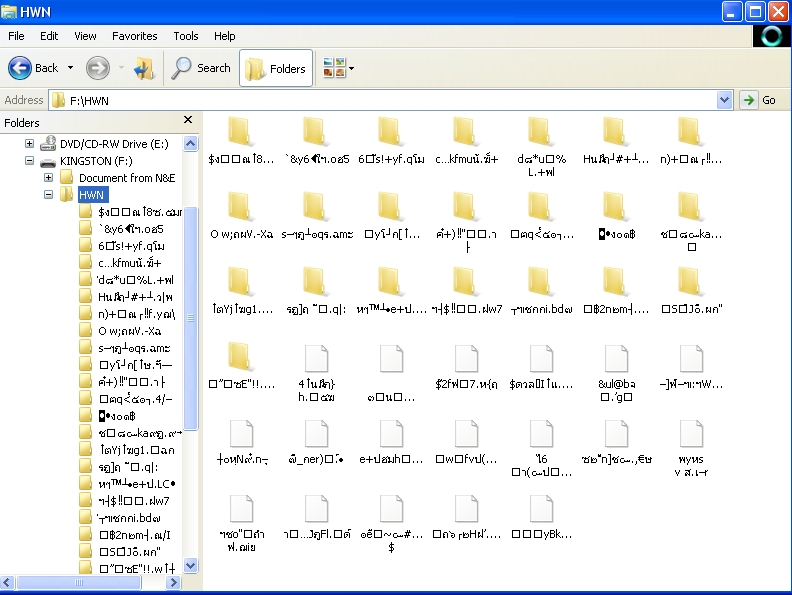Select folder 'd...*u %L.+' in file pane
The height and width of the screenshot is (595, 792).
tap(541, 146)
